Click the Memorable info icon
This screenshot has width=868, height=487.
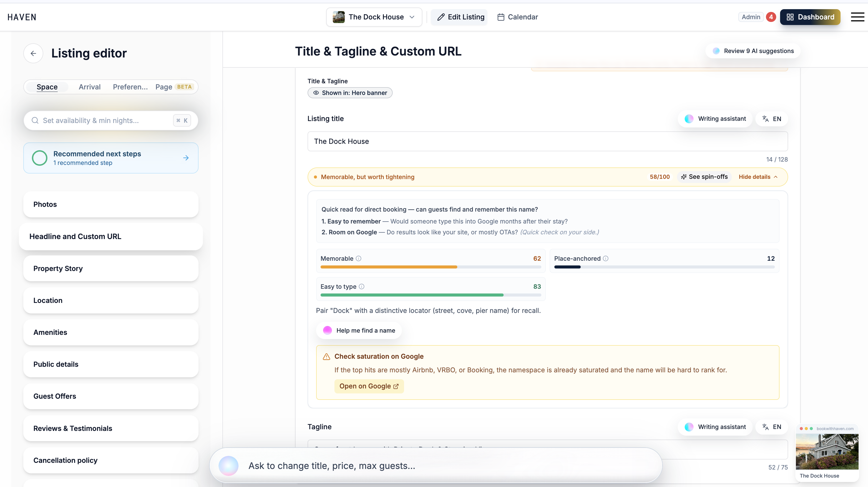click(359, 258)
